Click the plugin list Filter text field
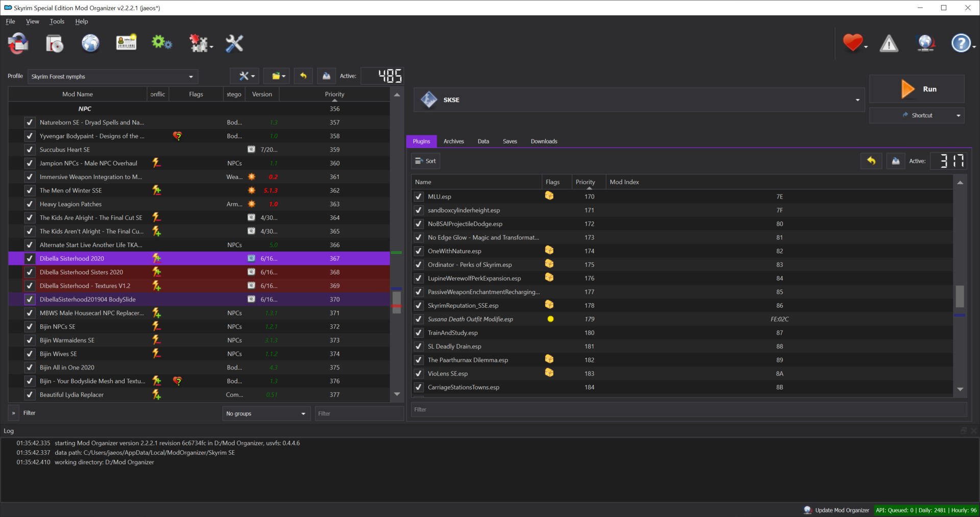This screenshot has width=980, height=517. tap(689, 409)
